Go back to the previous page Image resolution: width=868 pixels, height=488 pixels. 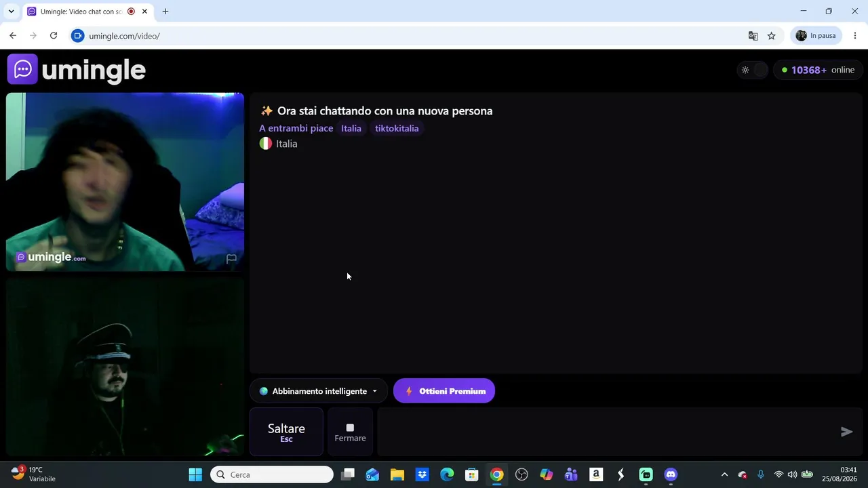(x=13, y=36)
